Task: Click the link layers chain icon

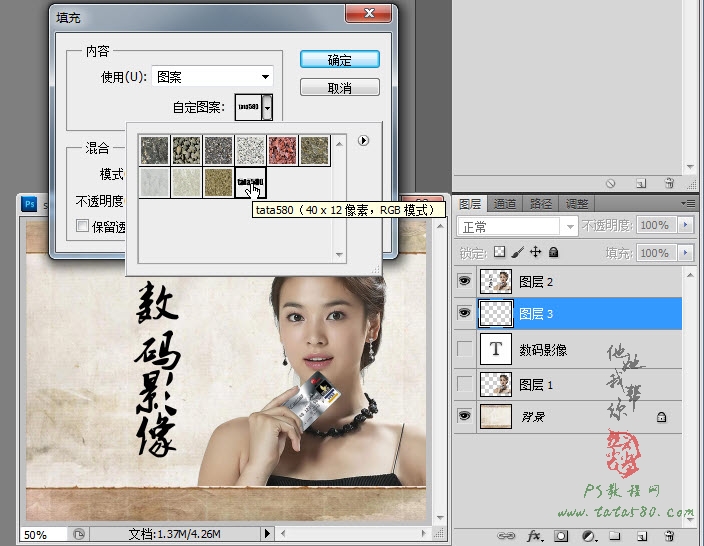Action: (506, 536)
